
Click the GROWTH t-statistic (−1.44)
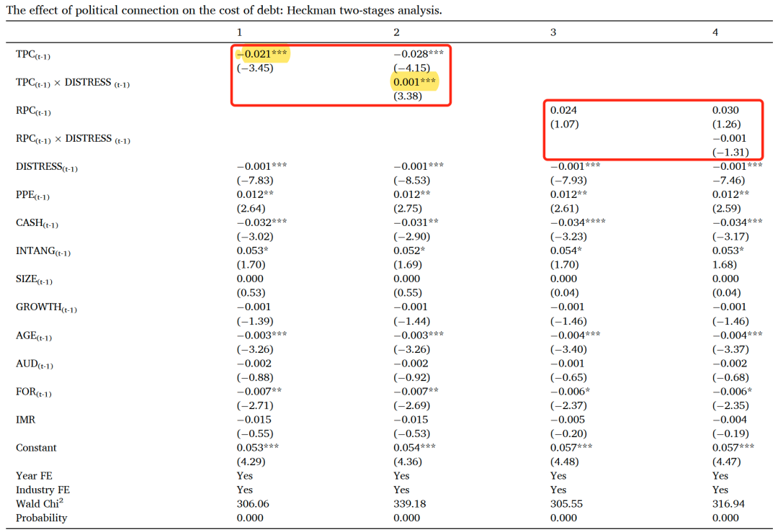(x=412, y=321)
